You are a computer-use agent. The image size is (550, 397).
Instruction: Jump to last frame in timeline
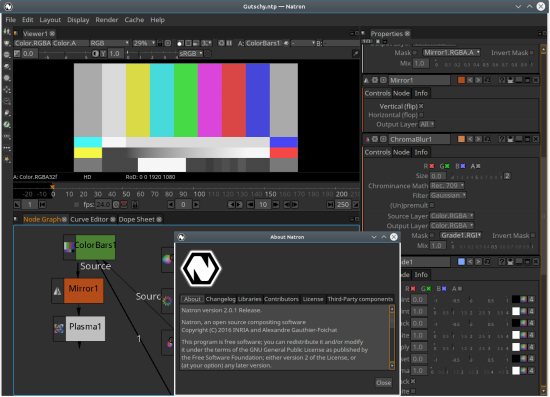click(x=330, y=204)
